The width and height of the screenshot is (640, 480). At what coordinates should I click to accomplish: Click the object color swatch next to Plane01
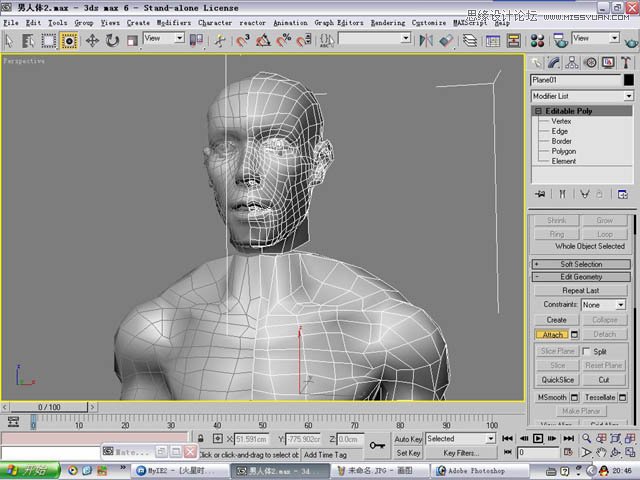click(x=629, y=80)
